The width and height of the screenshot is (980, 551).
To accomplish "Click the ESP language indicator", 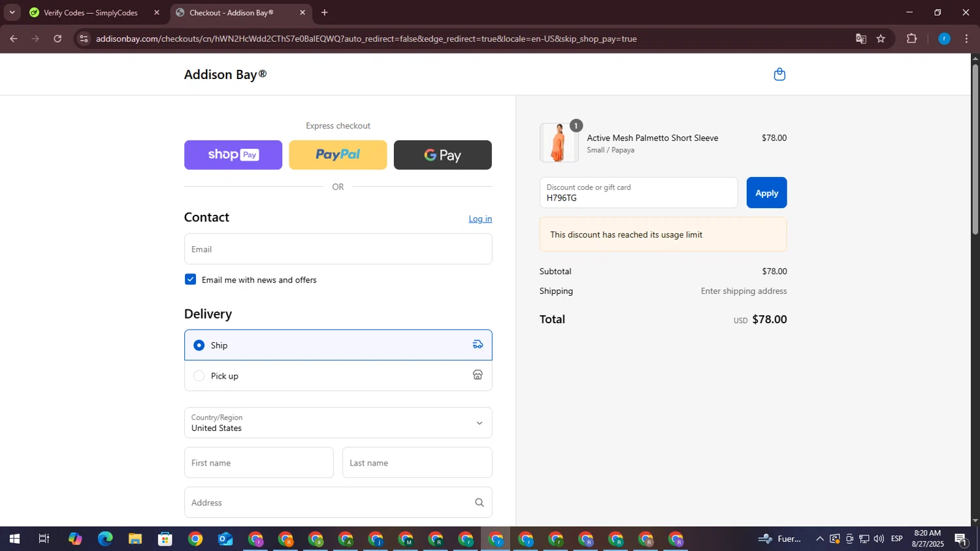I will pos(897,539).
